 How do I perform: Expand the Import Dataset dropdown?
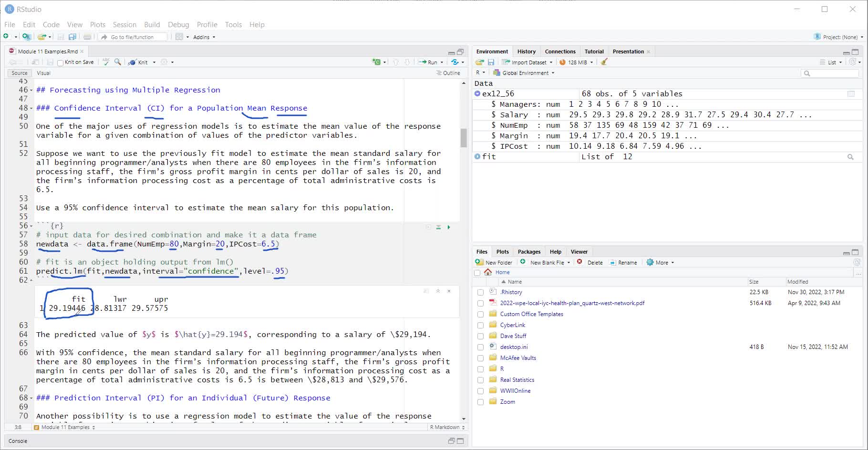(x=527, y=62)
